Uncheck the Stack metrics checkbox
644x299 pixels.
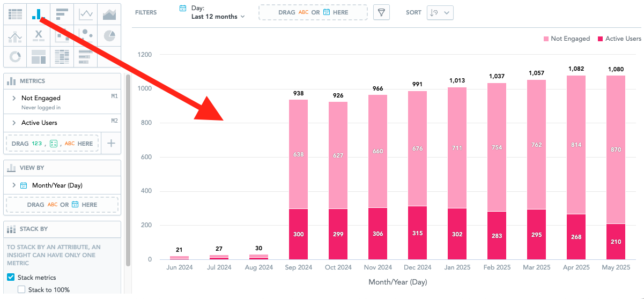coord(11,278)
